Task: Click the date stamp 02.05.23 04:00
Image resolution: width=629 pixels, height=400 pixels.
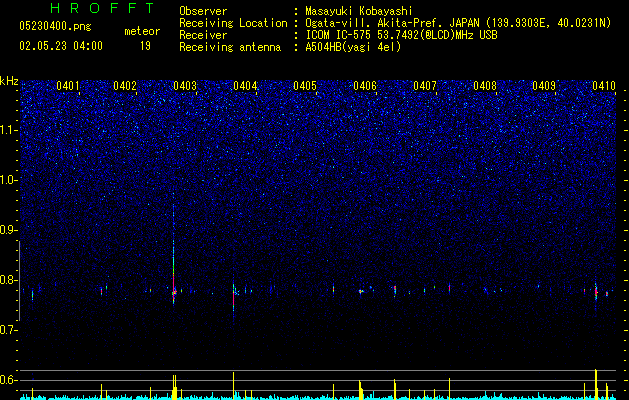Action: coord(61,46)
